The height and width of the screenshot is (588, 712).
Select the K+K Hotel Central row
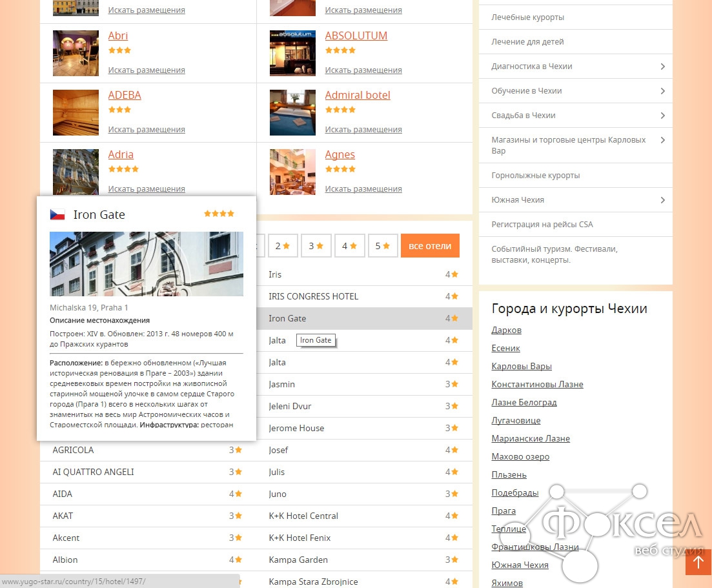click(364, 516)
